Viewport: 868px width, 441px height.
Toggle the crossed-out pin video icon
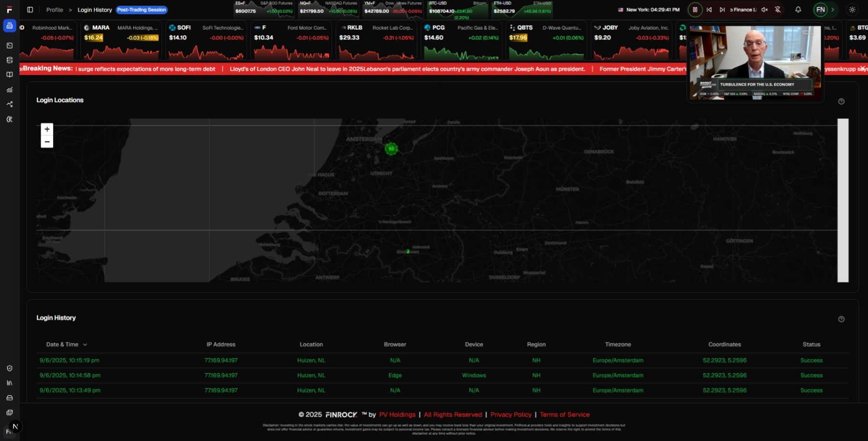click(x=778, y=10)
